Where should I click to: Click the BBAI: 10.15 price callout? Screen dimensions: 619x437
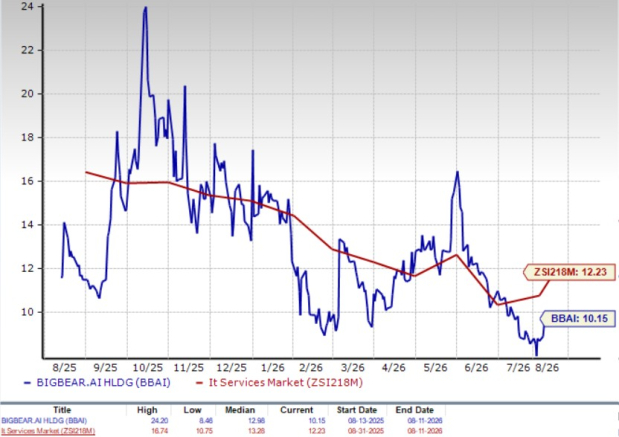pyautogui.click(x=579, y=318)
